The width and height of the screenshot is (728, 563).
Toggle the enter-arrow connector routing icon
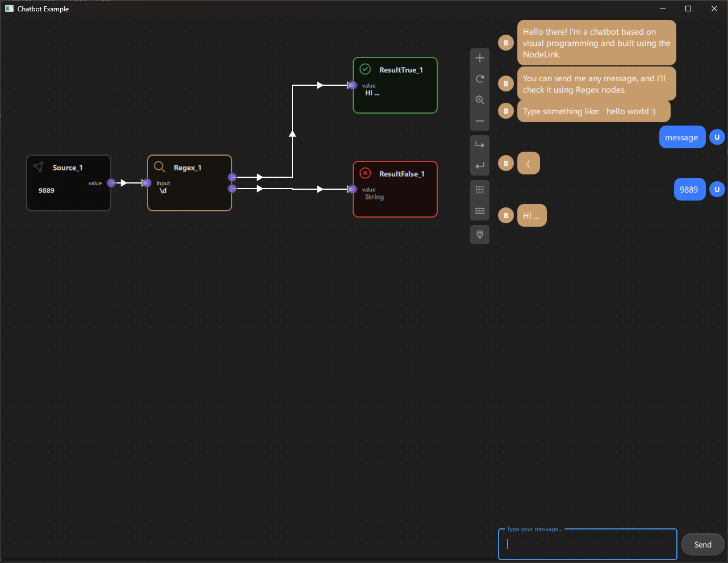(x=480, y=165)
